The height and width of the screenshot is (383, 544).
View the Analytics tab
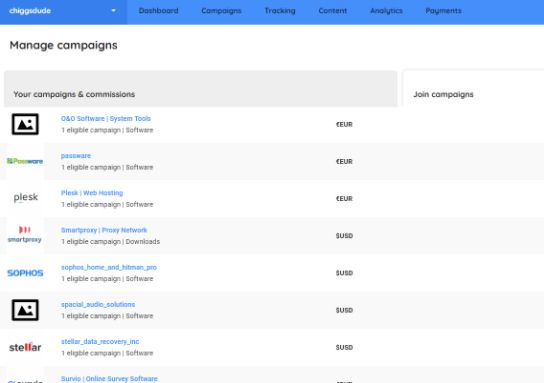(x=386, y=11)
